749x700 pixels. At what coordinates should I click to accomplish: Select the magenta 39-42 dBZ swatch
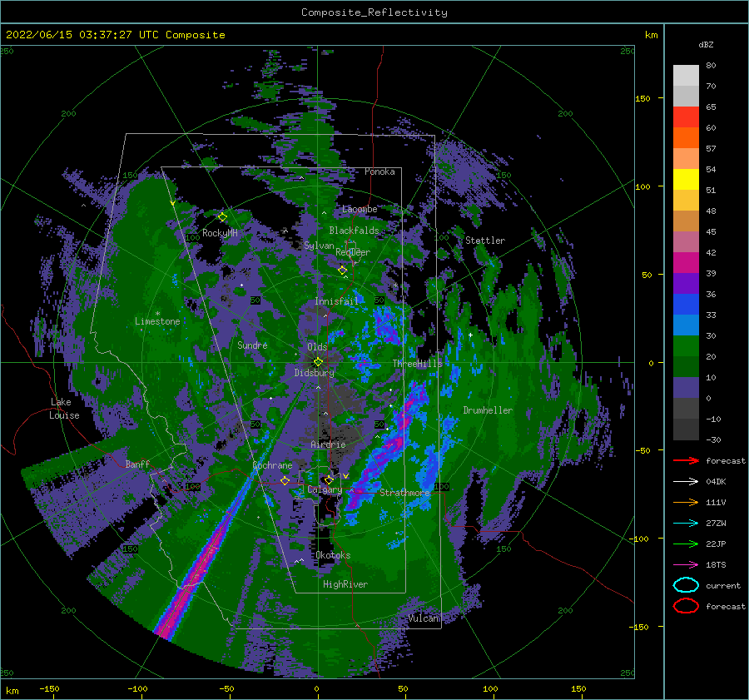click(x=686, y=263)
